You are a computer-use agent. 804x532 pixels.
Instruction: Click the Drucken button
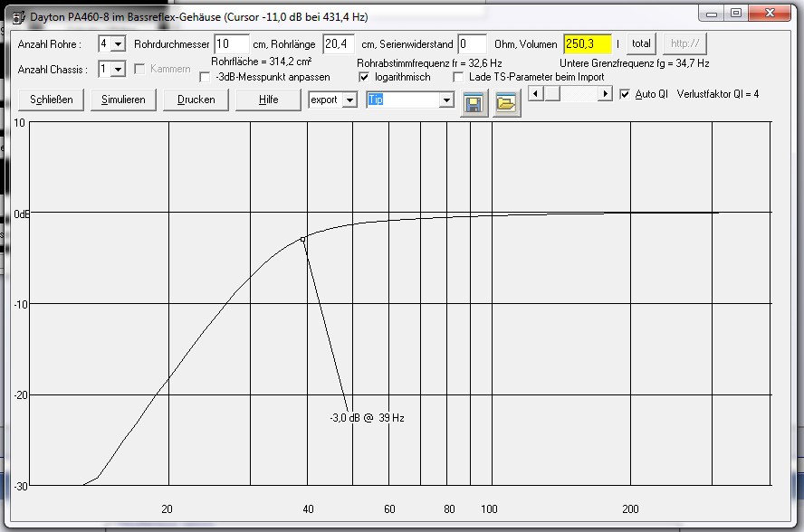[196, 100]
